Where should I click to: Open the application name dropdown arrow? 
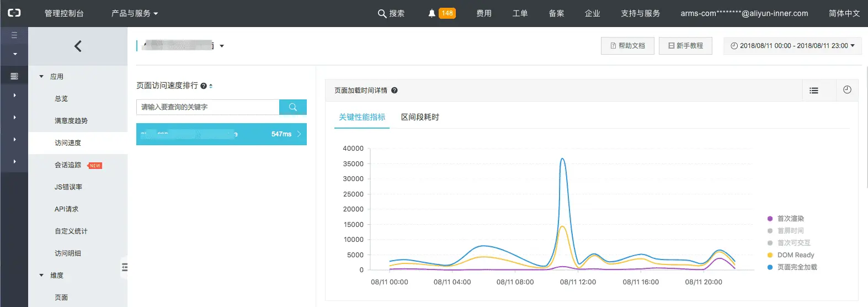pos(222,46)
